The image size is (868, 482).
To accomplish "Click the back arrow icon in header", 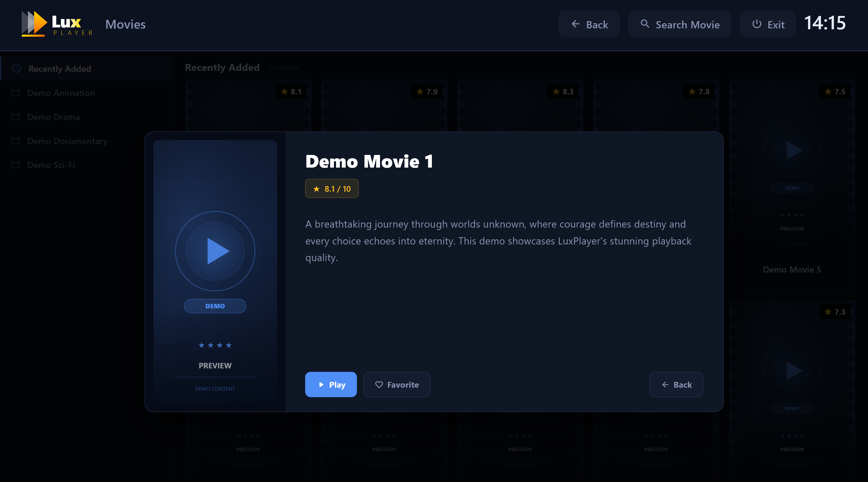I will pyautogui.click(x=576, y=24).
